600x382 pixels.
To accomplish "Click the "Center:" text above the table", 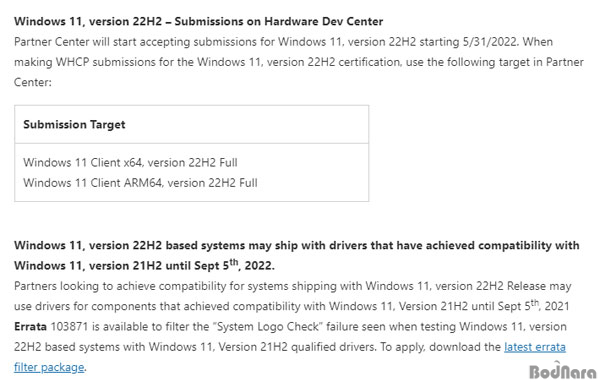I will pyautogui.click(x=33, y=82).
